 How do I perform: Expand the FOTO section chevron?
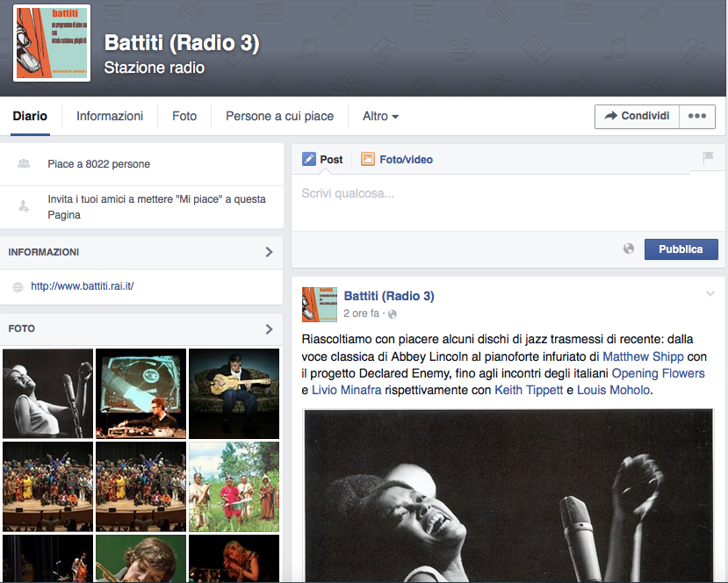click(269, 329)
